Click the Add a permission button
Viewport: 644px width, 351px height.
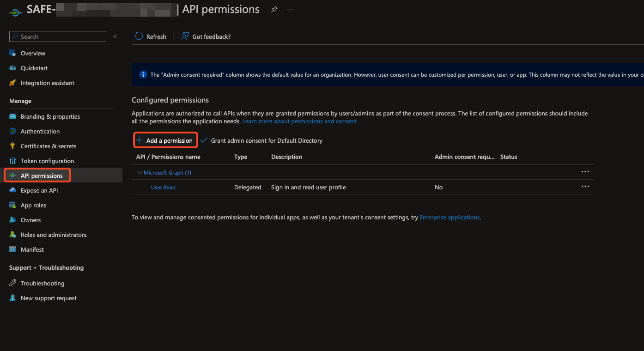tap(165, 140)
